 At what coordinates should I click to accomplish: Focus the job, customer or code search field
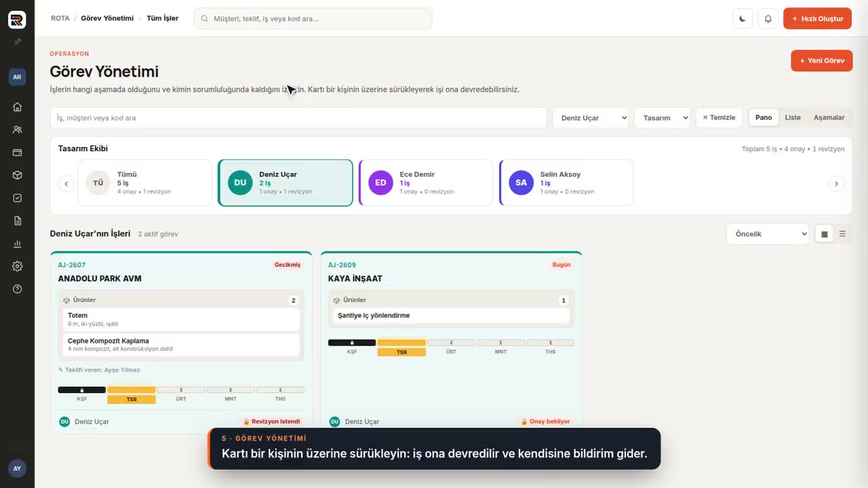click(298, 118)
